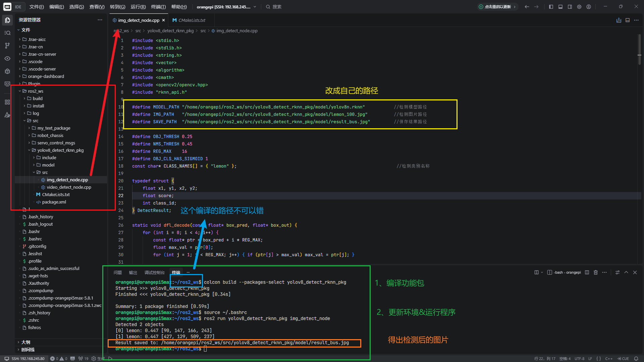The height and width of the screenshot is (362, 644).
Task: Toggle the secondary right sidebar
Action: 570,7
